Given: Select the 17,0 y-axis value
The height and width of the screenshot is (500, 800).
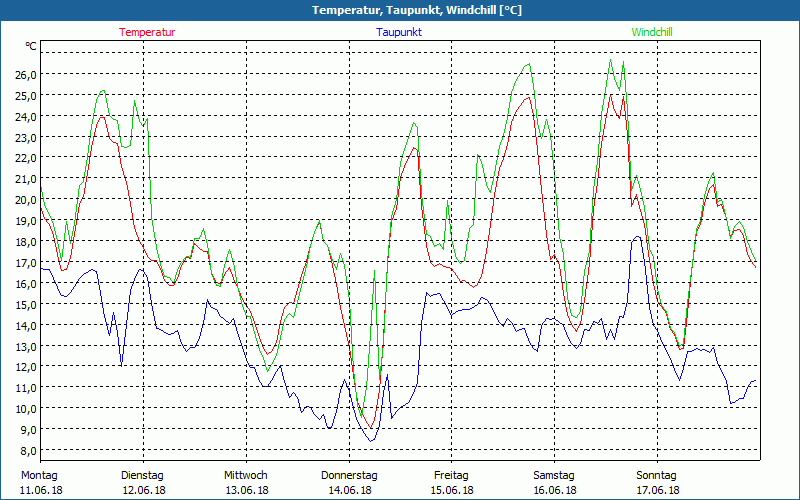Looking at the screenshot, I should (26, 262).
